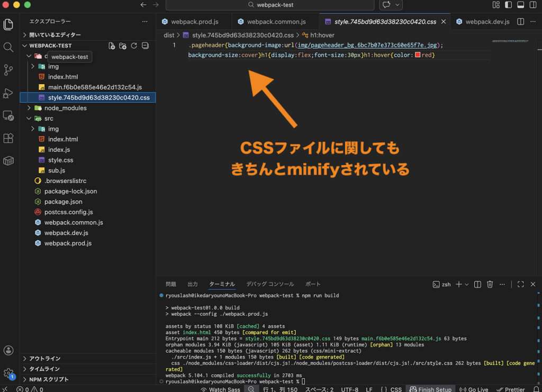Expand the node_modules folder
This screenshot has height=392, width=542.
click(x=65, y=108)
